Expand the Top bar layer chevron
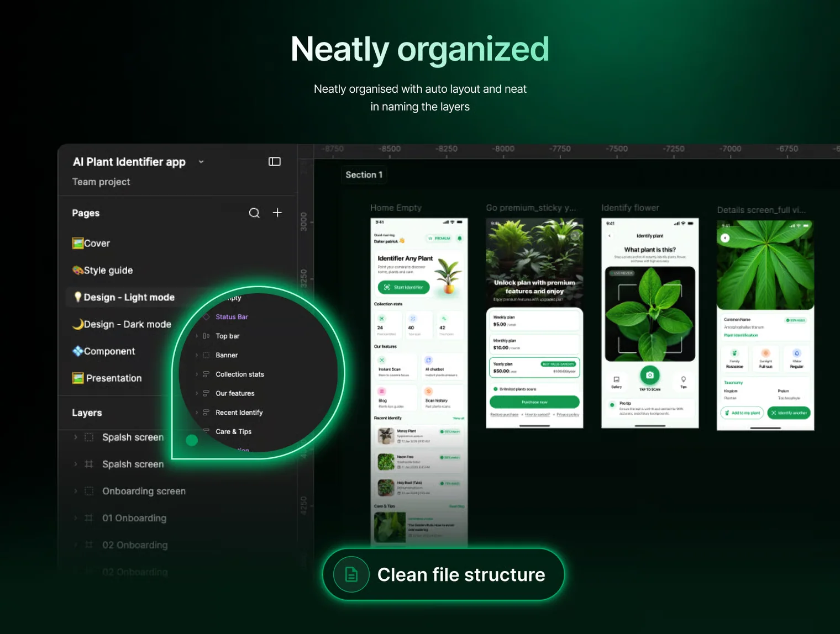 [x=197, y=336]
